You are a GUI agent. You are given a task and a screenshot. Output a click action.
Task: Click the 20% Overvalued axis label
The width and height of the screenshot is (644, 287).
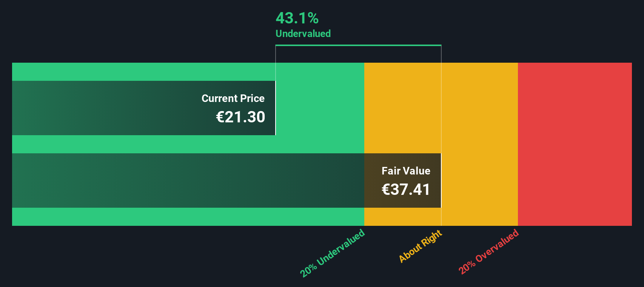(x=489, y=252)
